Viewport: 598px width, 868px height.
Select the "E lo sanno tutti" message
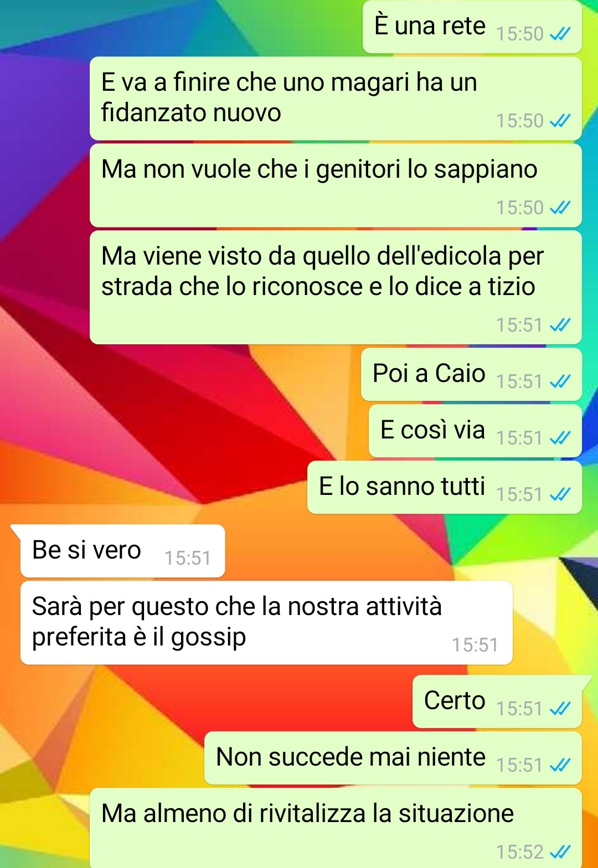point(445,487)
